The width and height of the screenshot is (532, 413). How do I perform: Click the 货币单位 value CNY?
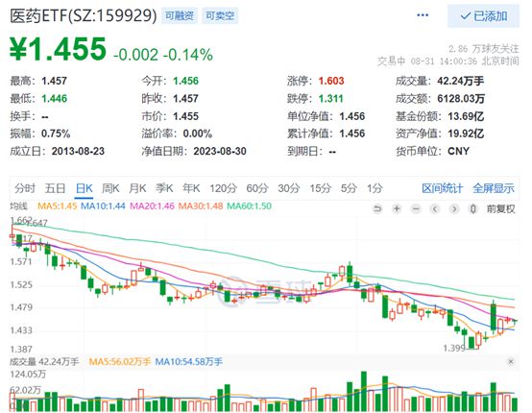(x=458, y=151)
